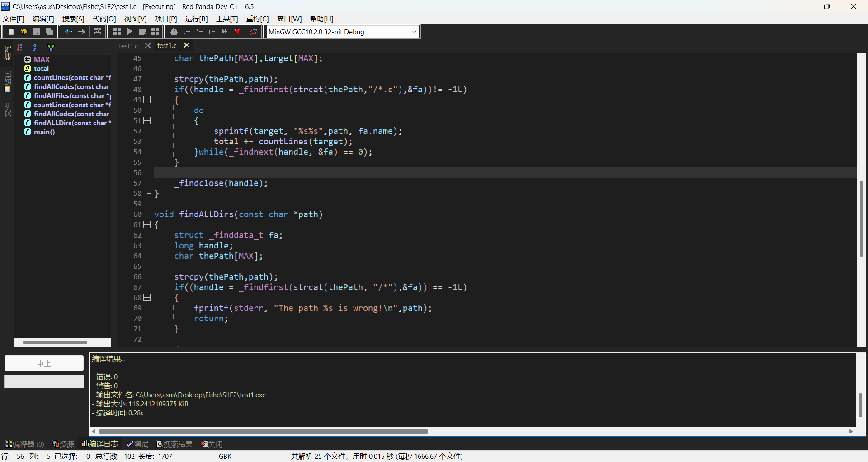
Task: Select total variable in class browser
Action: click(41, 68)
